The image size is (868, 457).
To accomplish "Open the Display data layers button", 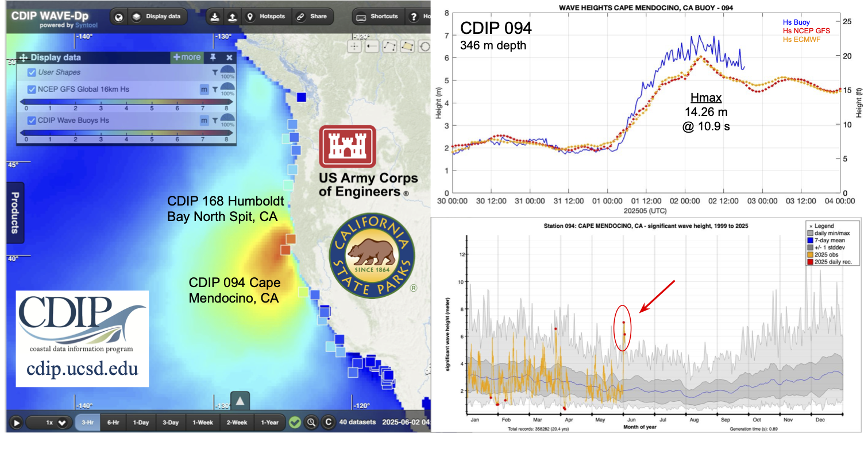I will click(157, 17).
